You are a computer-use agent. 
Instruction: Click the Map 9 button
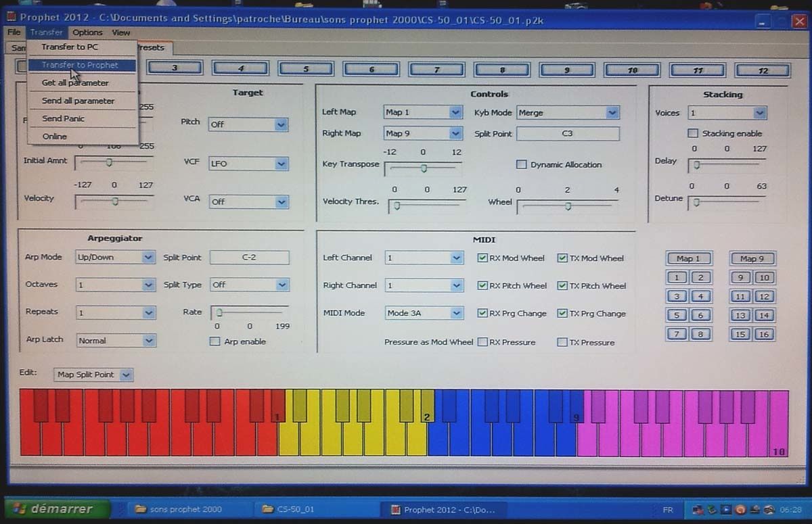752,258
